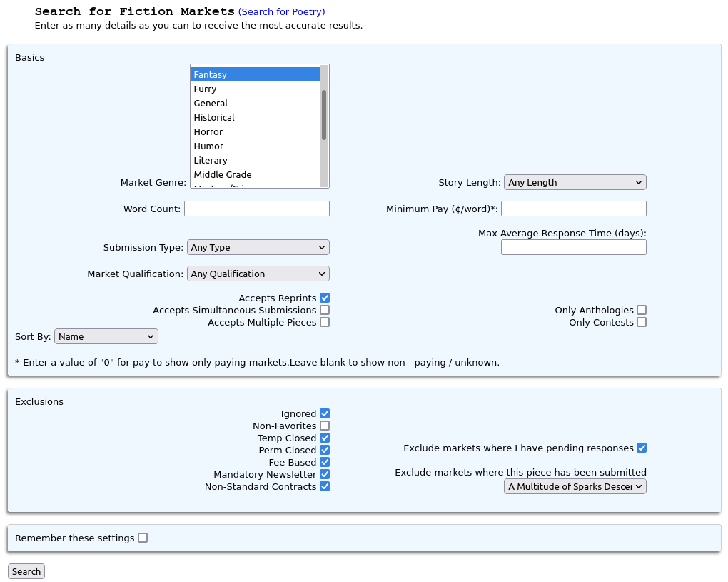
Task: Open the Story Length dropdown
Action: [575, 182]
